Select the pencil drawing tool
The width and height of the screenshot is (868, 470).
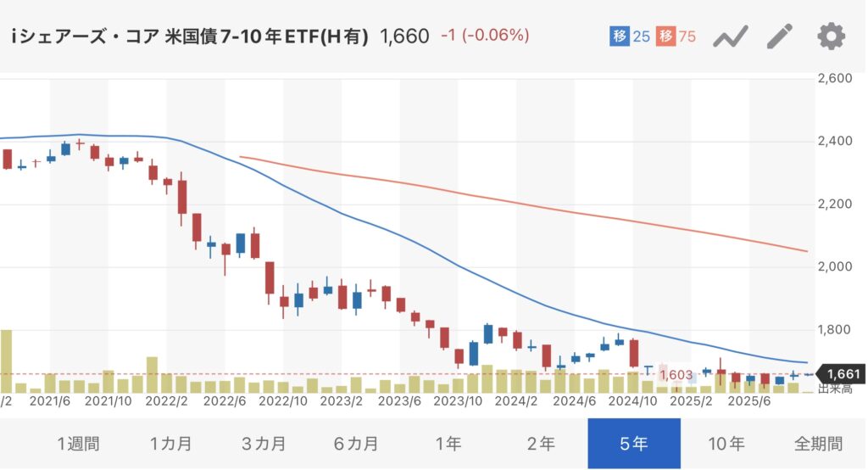(x=780, y=36)
